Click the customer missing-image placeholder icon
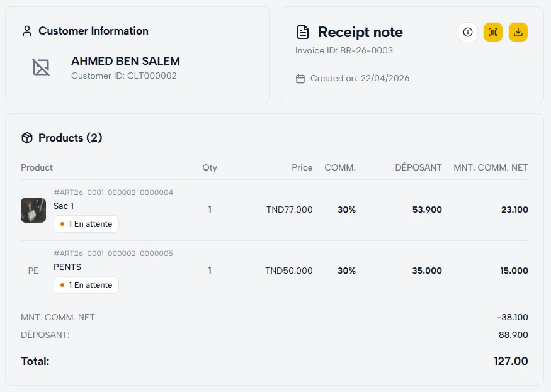 click(42, 67)
